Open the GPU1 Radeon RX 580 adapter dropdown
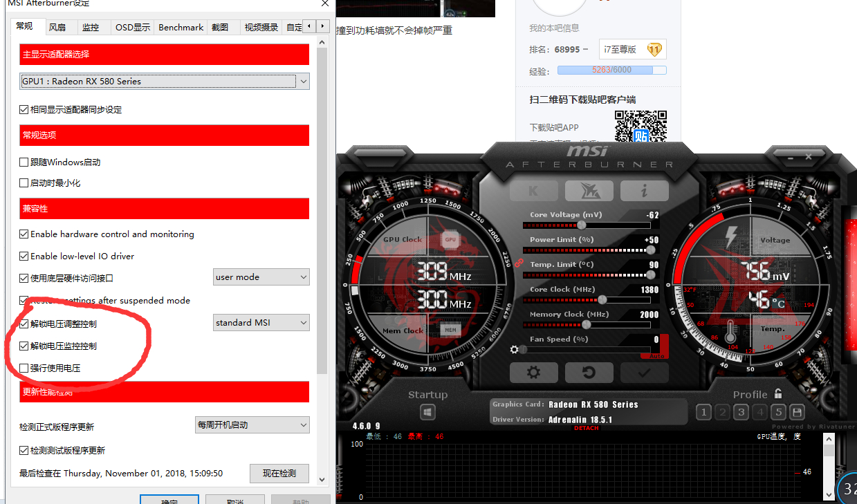This screenshot has width=857, height=504. pos(165,81)
